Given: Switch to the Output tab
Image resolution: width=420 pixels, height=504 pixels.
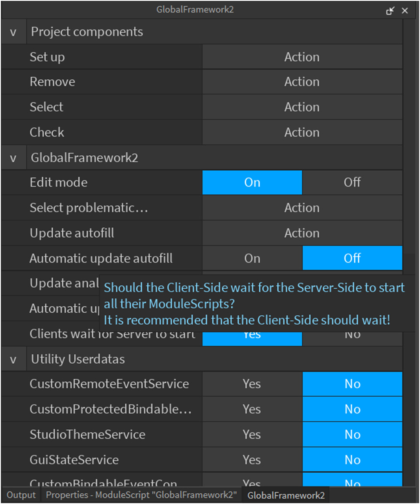Looking at the screenshot, I should pyautogui.click(x=21, y=495).
